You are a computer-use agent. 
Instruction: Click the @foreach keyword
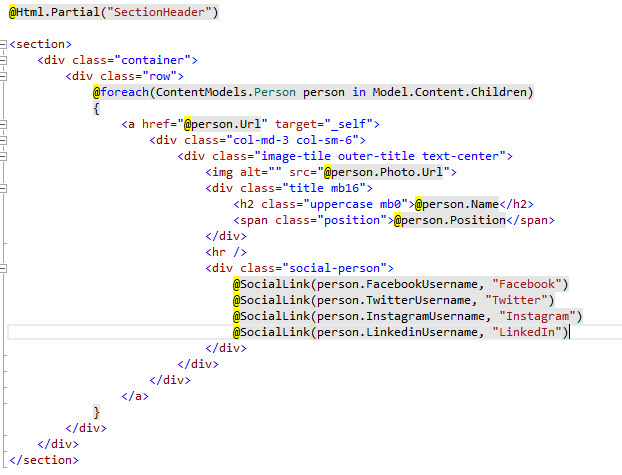(x=121, y=92)
